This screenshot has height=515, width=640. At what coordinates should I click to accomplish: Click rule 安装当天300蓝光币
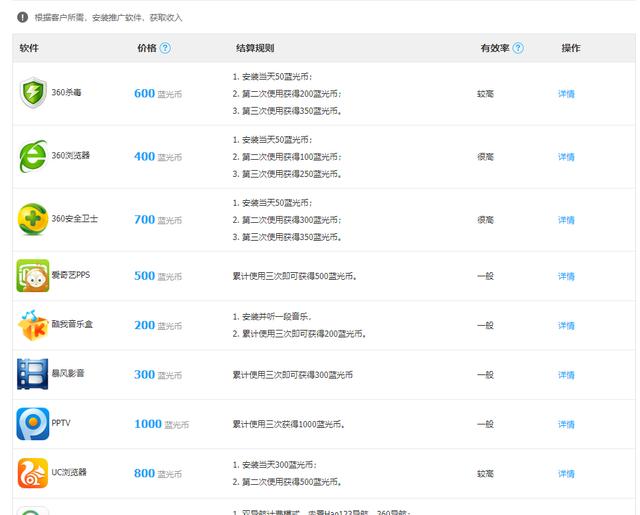click(x=275, y=465)
